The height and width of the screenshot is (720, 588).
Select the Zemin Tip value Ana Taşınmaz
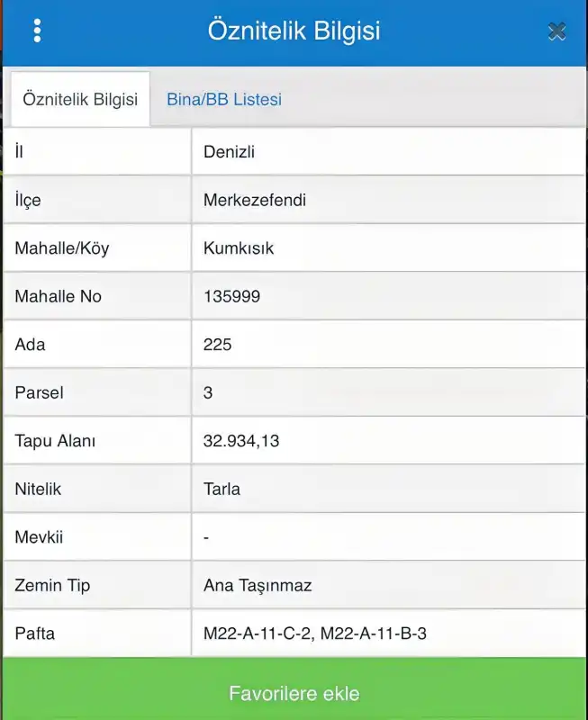point(258,586)
